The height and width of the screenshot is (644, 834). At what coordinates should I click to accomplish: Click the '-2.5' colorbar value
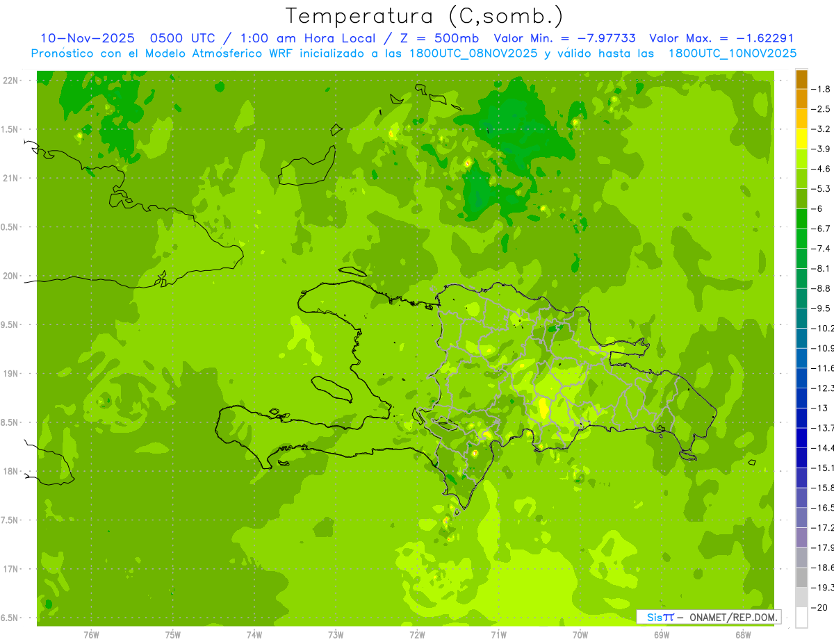(821, 109)
